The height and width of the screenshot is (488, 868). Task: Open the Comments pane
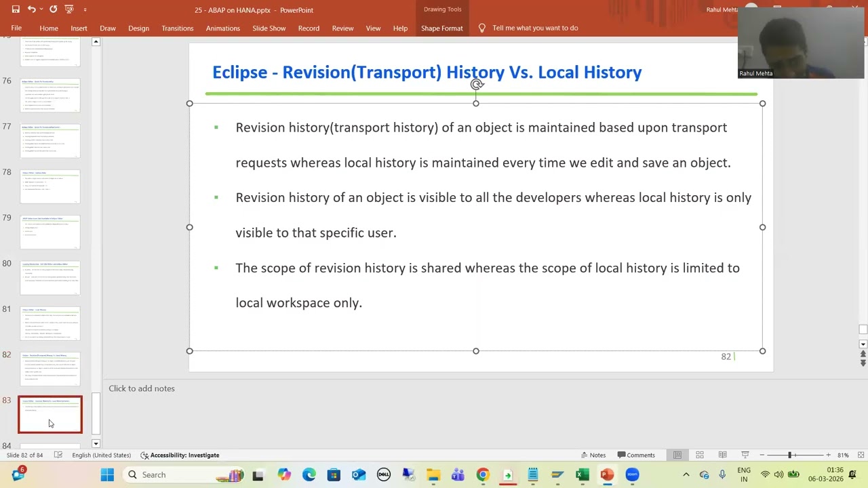[636, 455]
